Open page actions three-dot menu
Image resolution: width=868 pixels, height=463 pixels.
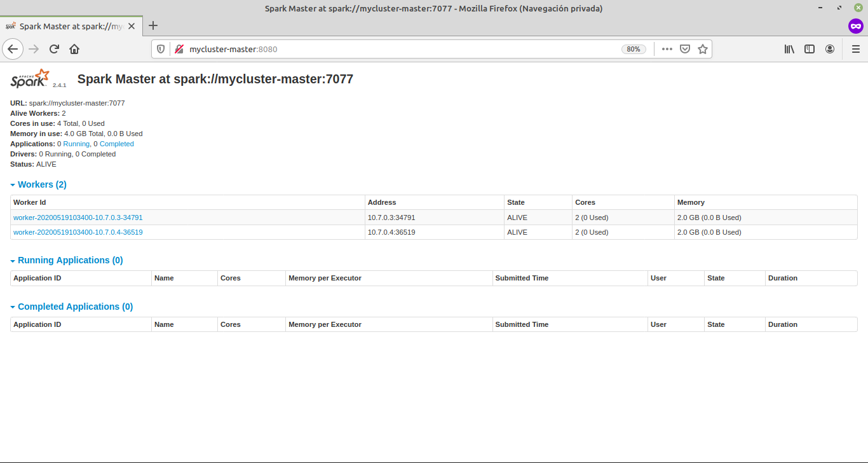(x=667, y=49)
